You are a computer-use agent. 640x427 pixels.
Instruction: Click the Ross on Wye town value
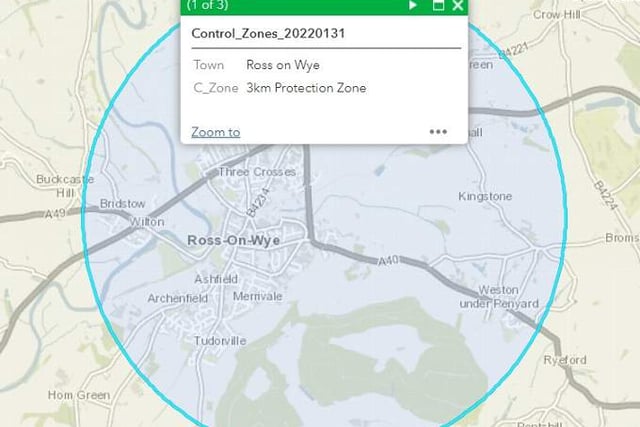(283, 65)
